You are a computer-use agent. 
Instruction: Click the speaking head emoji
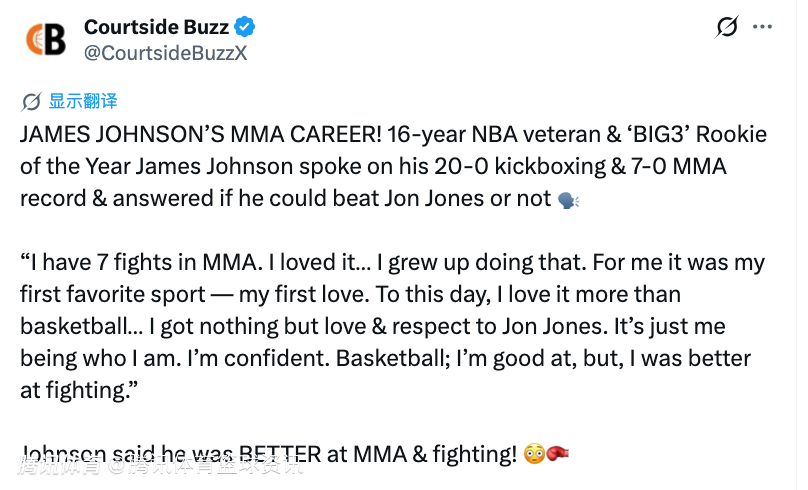pos(568,200)
